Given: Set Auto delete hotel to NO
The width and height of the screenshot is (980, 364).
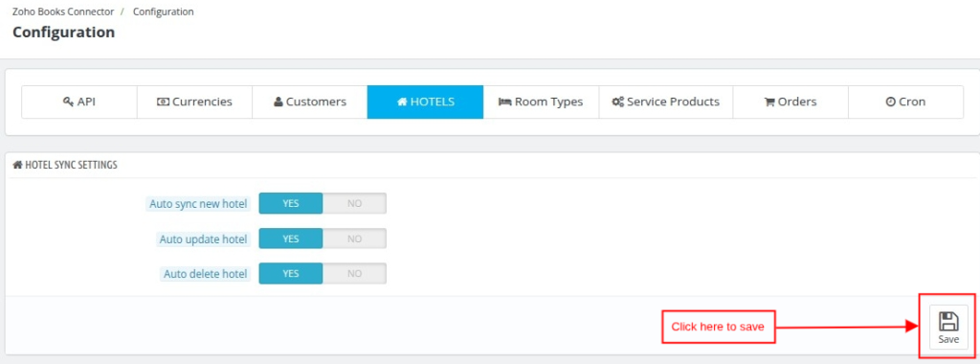Looking at the screenshot, I should click(x=354, y=273).
